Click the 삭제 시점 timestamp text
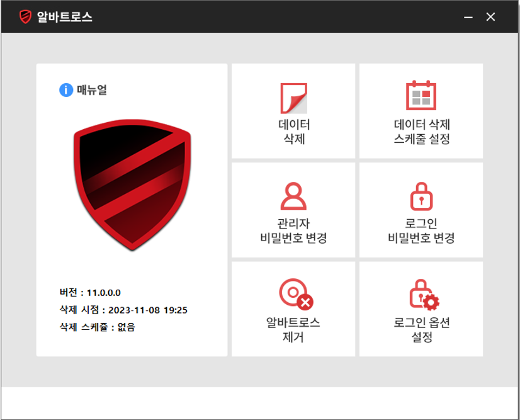The height and width of the screenshot is (420, 520). coord(123,310)
